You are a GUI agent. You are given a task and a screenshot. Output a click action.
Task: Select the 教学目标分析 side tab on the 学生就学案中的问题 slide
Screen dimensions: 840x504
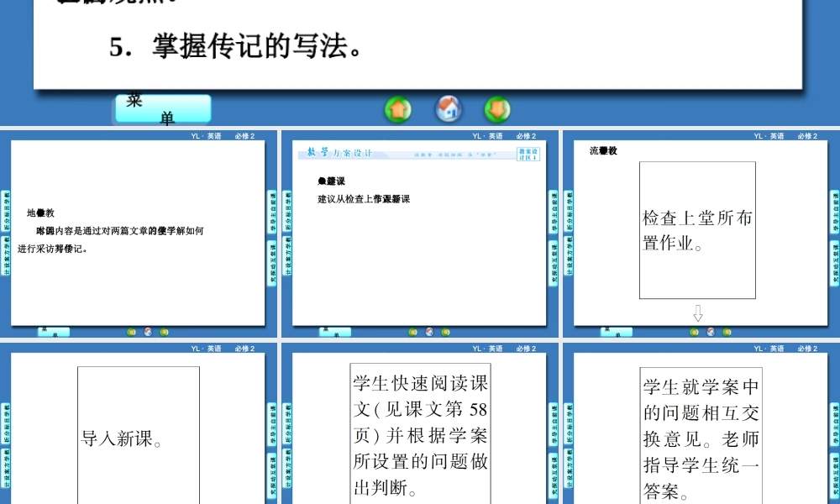[569, 423]
